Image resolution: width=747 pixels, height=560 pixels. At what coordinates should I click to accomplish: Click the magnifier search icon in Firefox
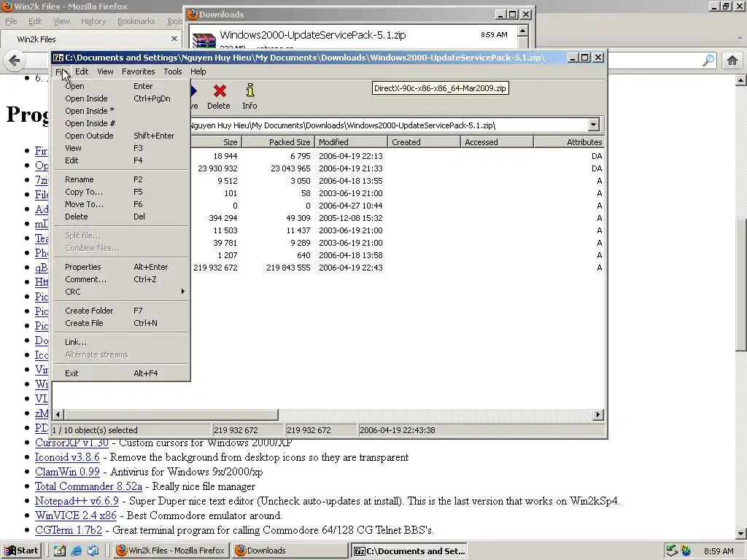[708, 61]
